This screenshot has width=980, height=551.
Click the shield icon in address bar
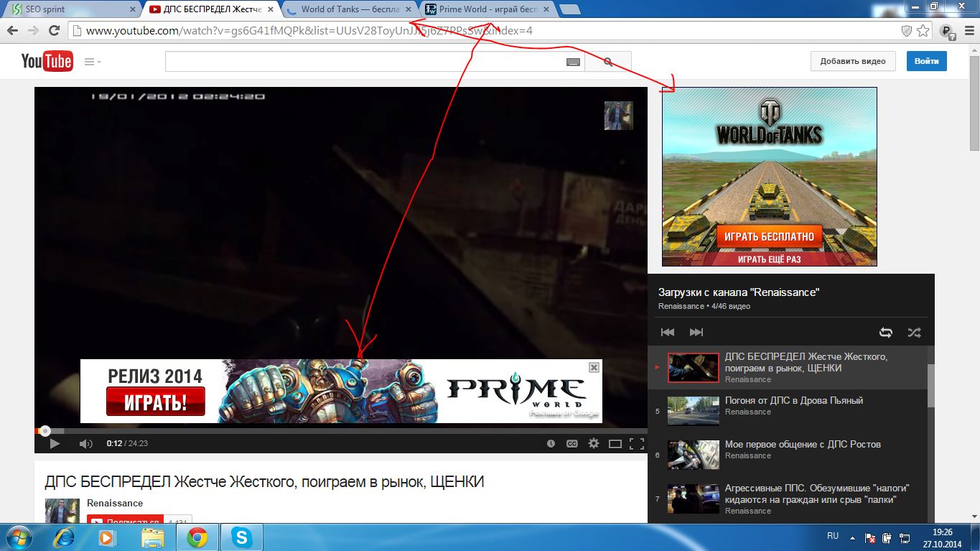pyautogui.click(x=907, y=31)
